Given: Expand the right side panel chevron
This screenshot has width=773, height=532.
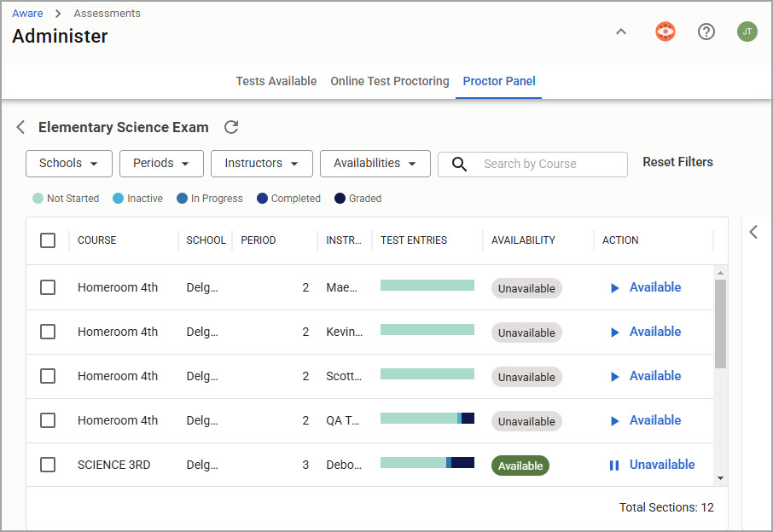Looking at the screenshot, I should (753, 232).
